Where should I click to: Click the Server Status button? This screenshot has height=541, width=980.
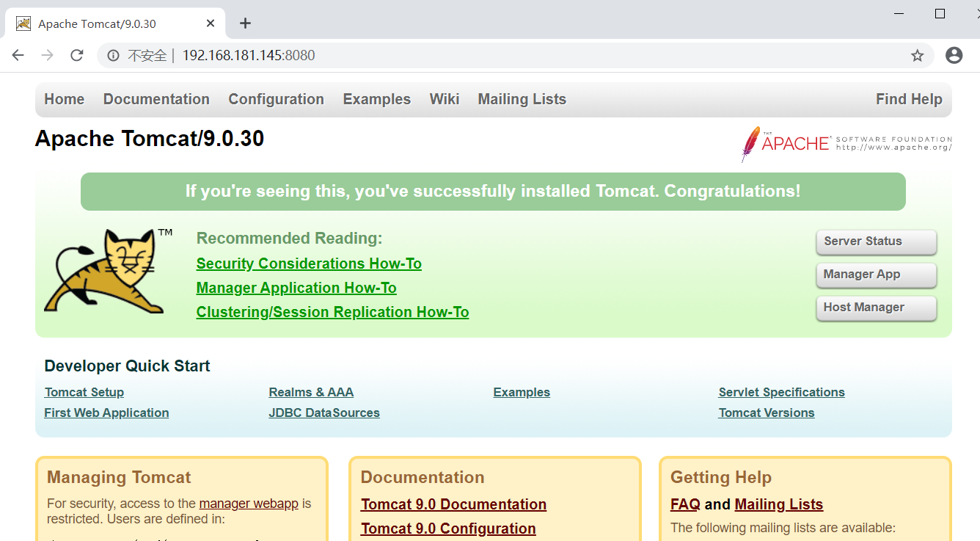[877, 242]
